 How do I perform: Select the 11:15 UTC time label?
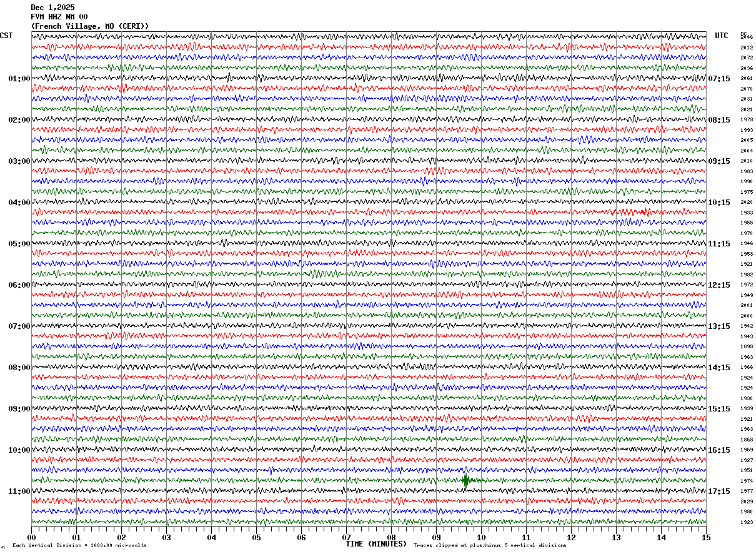coord(719,244)
